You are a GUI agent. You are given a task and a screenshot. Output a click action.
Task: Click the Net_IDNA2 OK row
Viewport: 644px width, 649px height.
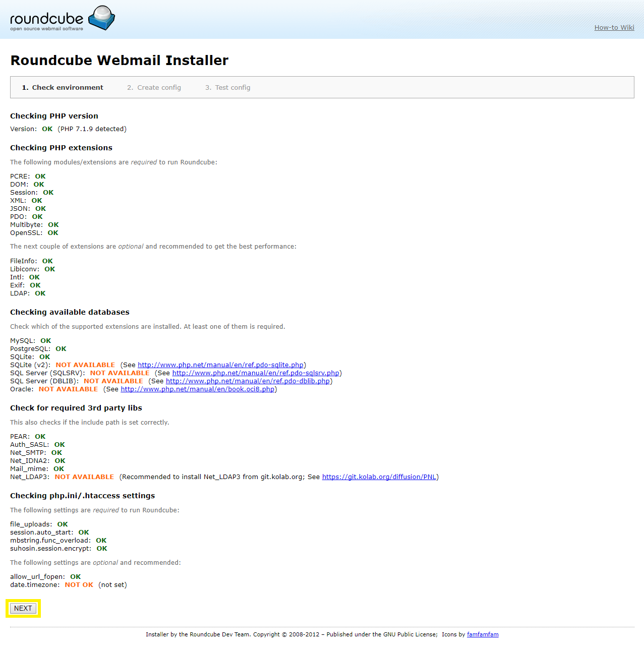(38, 461)
